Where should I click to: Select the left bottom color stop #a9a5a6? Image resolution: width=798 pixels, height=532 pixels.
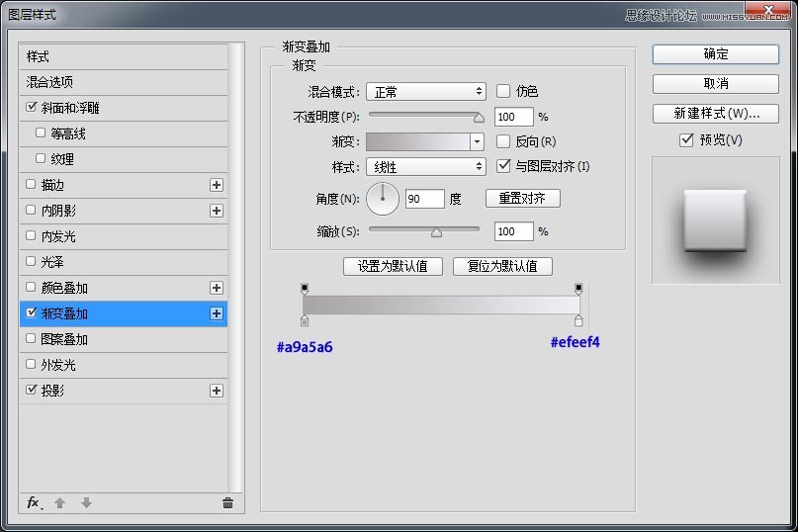[x=305, y=320]
